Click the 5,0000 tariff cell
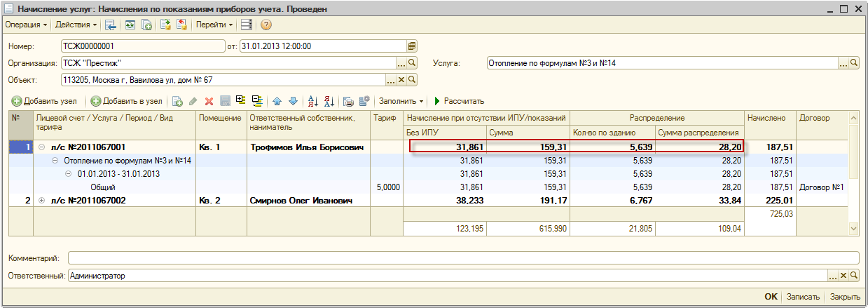 click(387, 187)
